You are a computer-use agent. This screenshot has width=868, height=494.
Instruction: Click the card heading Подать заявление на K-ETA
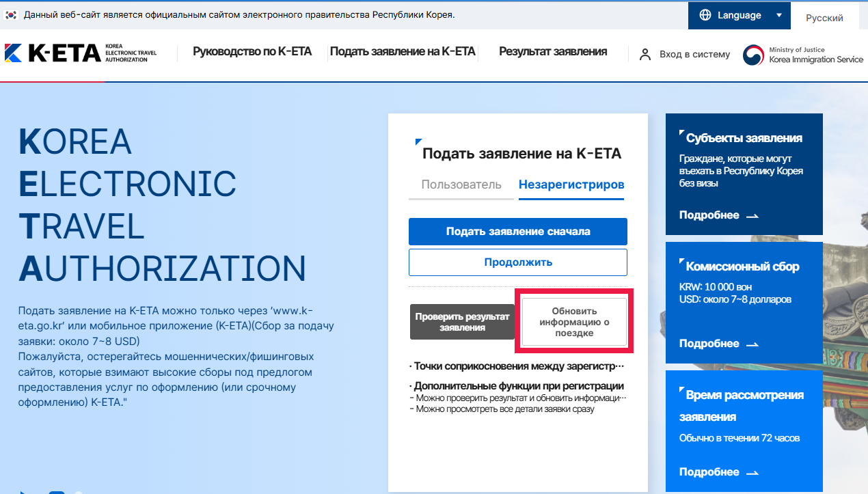[x=521, y=154]
